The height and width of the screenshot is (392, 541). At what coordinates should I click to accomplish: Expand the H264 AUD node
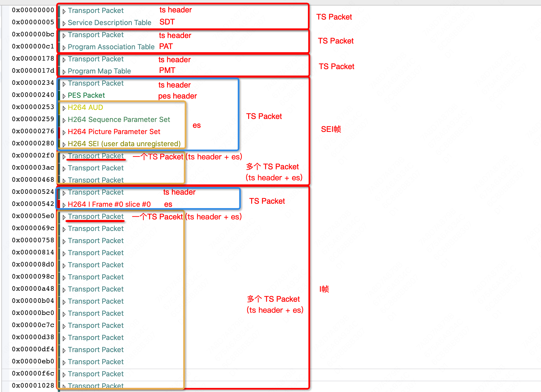[x=64, y=108]
